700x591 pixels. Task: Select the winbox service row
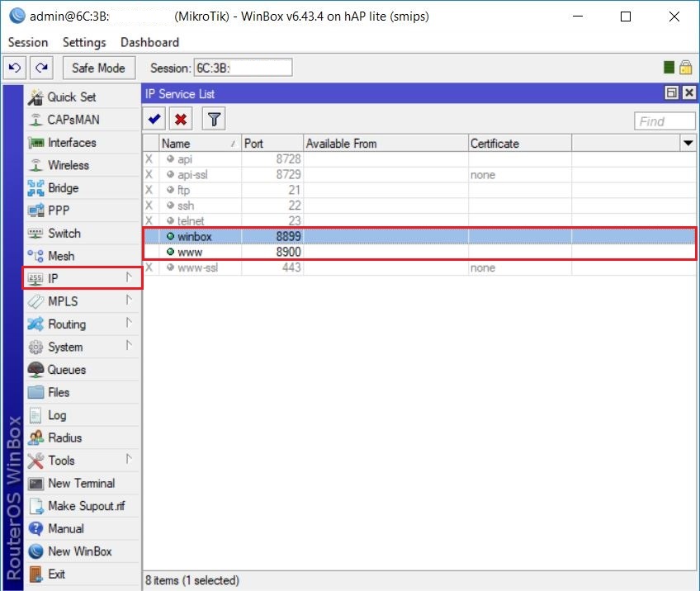pyautogui.click(x=419, y=236)
